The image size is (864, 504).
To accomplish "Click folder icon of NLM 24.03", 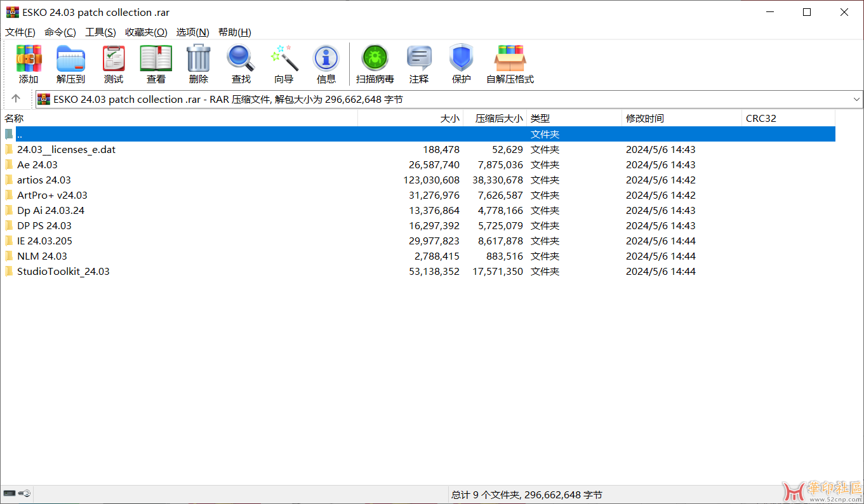I will click(9, 256).
